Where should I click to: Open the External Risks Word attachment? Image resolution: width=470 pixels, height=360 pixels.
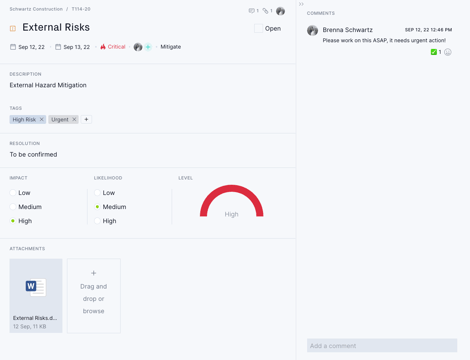(x=36, y=296)
